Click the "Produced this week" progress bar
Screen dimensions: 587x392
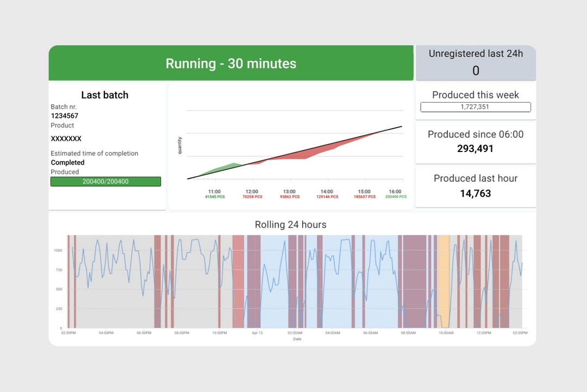point(476,107)
